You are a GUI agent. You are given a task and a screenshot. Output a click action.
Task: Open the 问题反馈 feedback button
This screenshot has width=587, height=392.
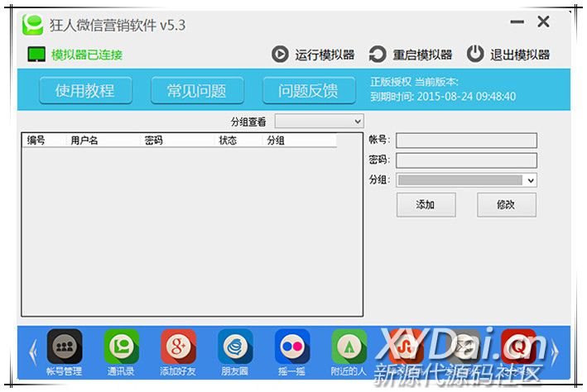(x=309, y=90)
